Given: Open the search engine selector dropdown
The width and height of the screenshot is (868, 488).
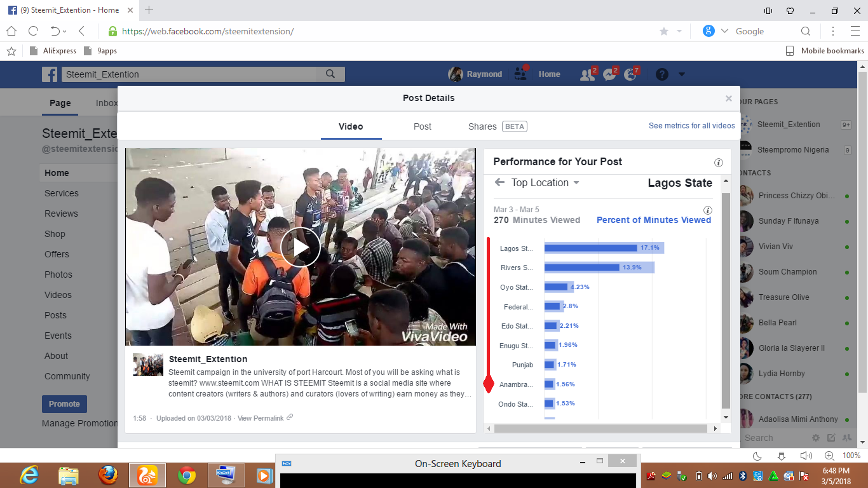Looking at the screenshot, I should pos(724,31).
